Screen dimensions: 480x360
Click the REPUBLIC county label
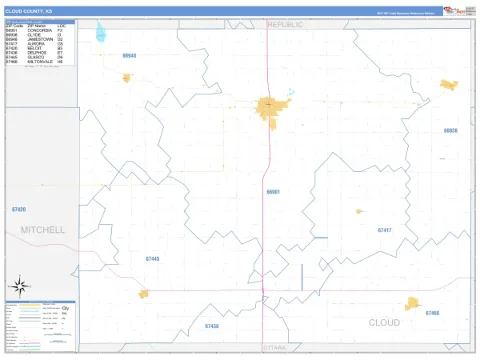tap(285, 25)
